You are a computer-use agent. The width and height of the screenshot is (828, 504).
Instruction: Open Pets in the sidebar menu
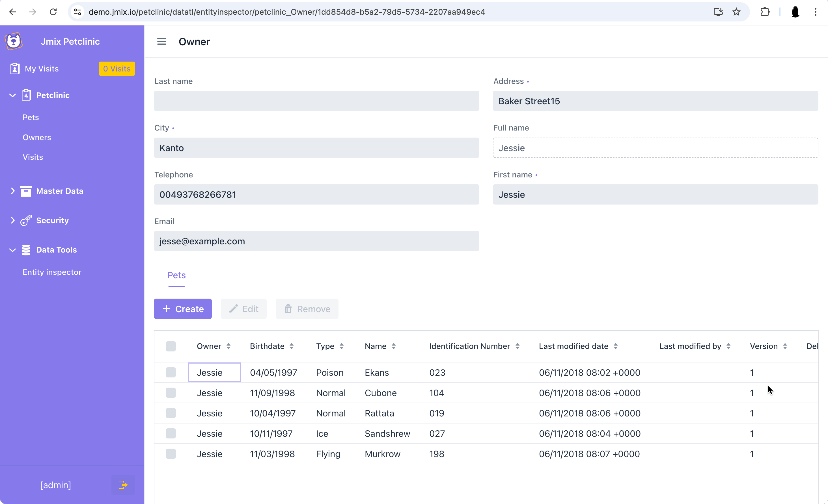tap(31, 117)
